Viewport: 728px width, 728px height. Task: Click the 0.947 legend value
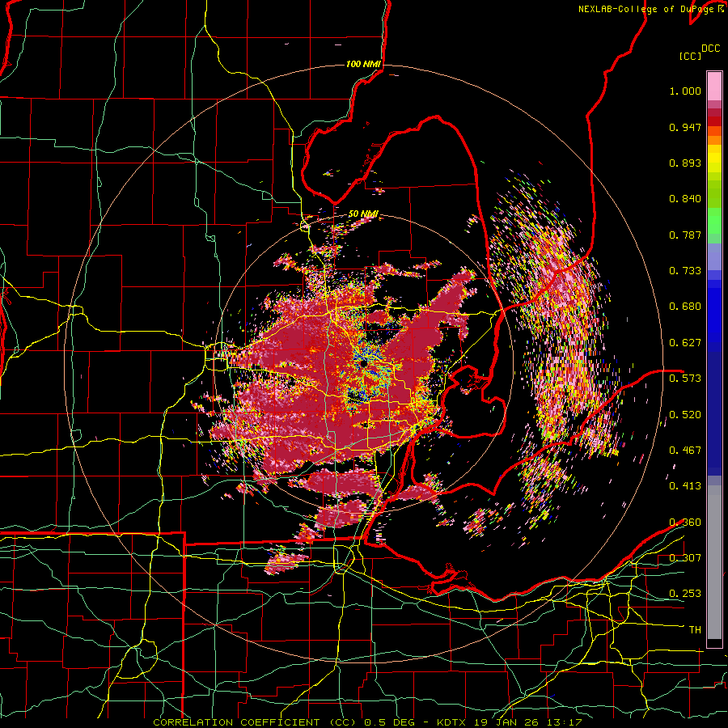(x=685, y=127)
